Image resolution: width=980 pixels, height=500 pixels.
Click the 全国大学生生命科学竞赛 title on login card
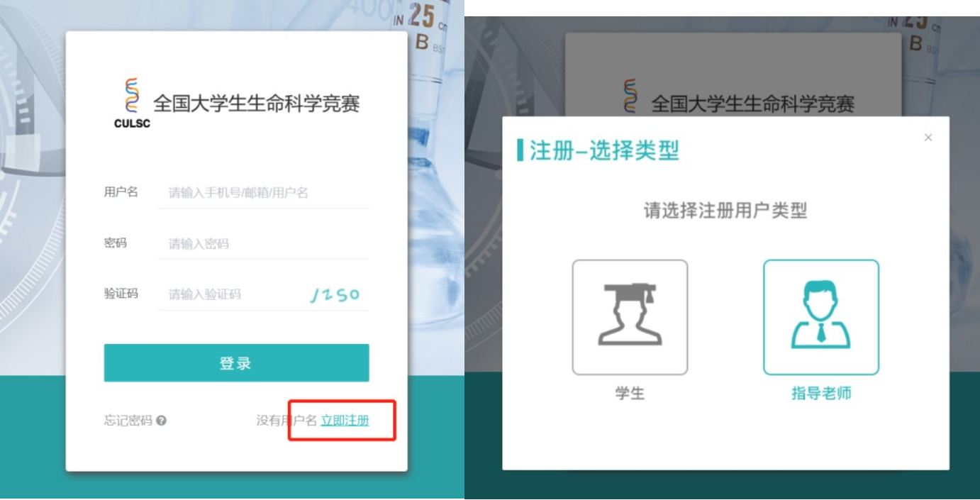[x=257, y=104]
